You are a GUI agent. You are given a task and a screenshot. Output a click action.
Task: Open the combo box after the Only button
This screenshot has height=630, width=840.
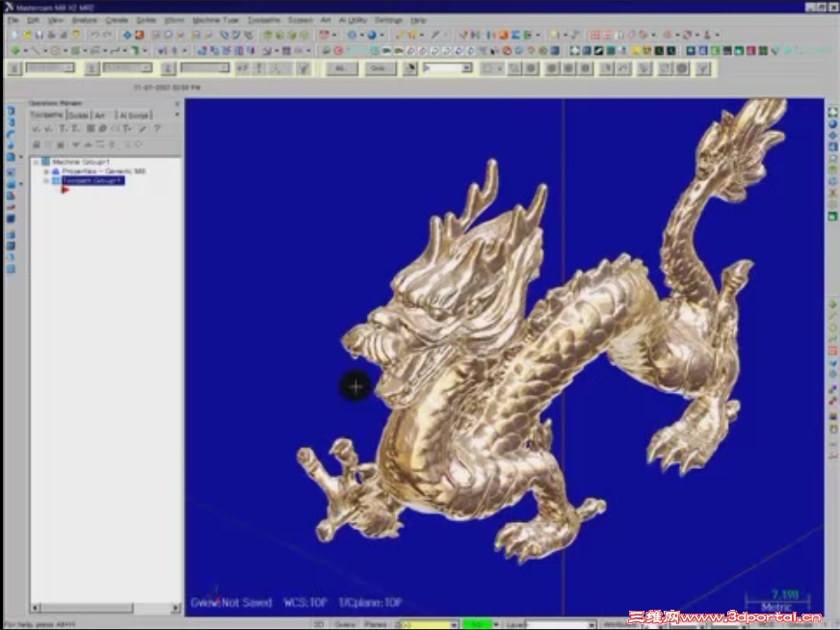coord(447,68)
